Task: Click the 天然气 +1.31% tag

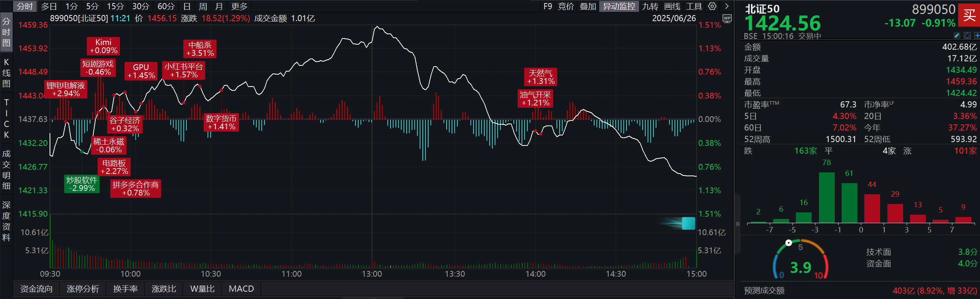Action: [541, 77]
